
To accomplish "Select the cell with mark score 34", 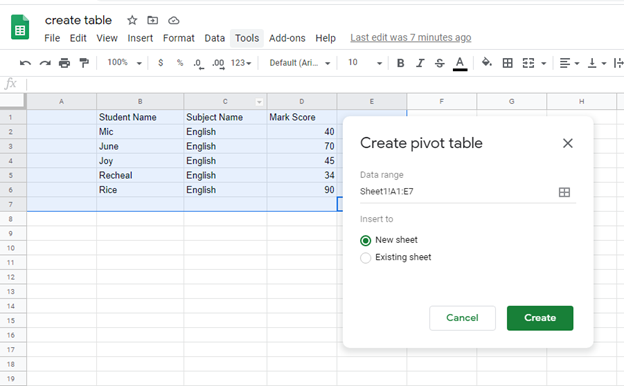I will tap(302, 175).
